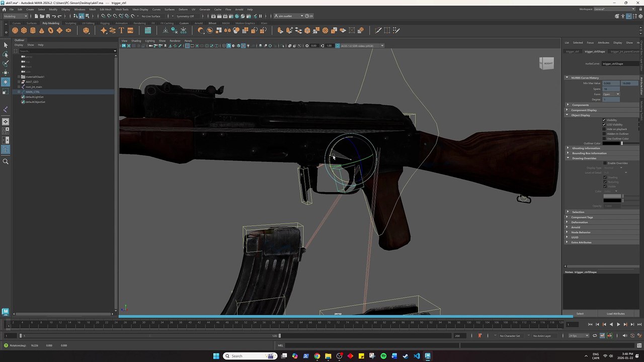Select the arrow Select tool in left toolbox
This screenshot has height=362, width=644.
click(6, 45)
